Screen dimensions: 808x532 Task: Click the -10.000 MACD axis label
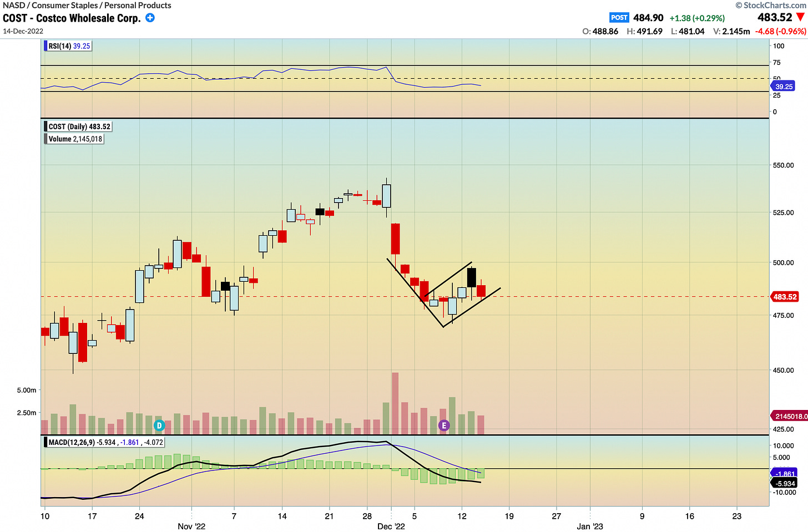click(784, 492)
